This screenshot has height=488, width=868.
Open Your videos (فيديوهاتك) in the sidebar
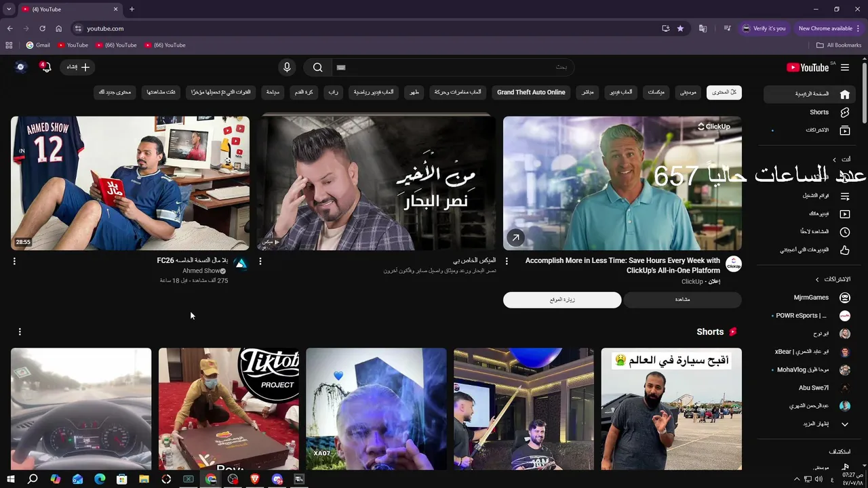(x=810, y=213)
